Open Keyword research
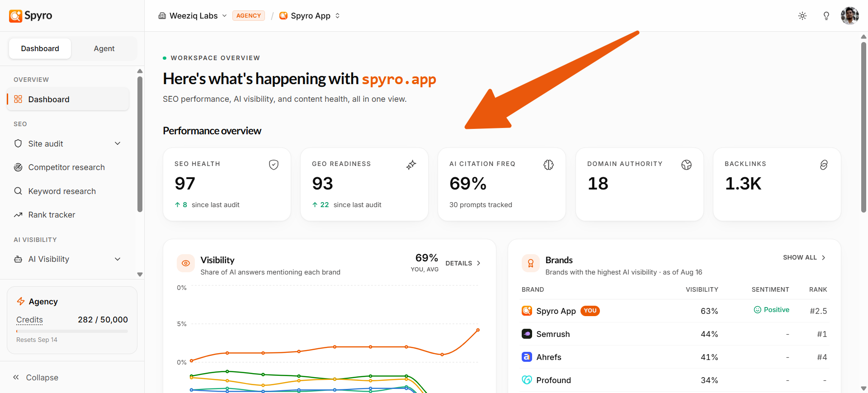The height and width of the screenshot is (393, 868). point(68,191)
